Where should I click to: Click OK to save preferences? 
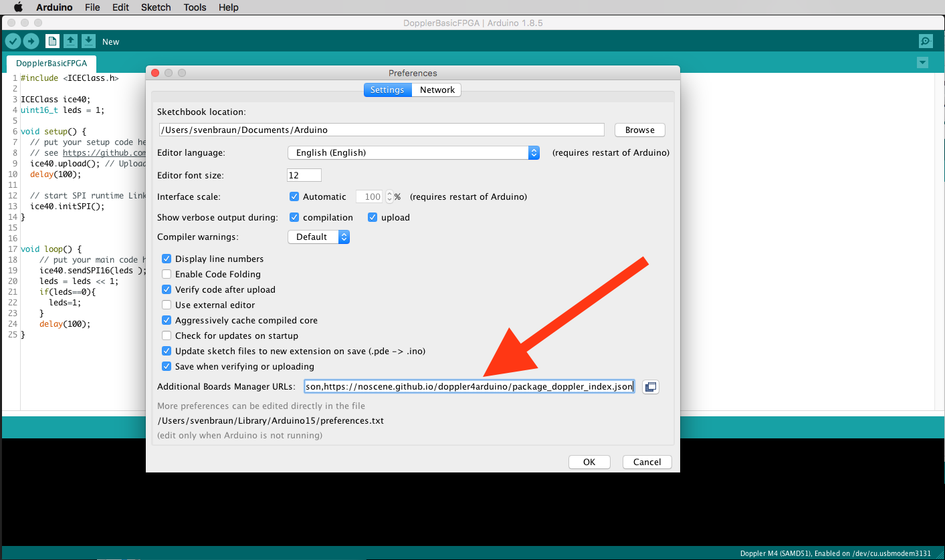point(589,462)
